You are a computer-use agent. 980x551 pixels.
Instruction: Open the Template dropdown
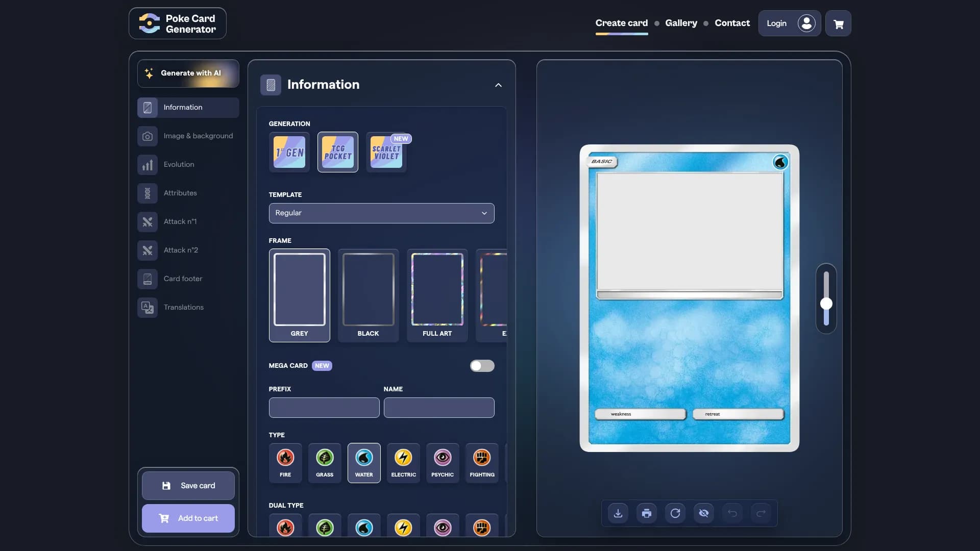[381, 213]
